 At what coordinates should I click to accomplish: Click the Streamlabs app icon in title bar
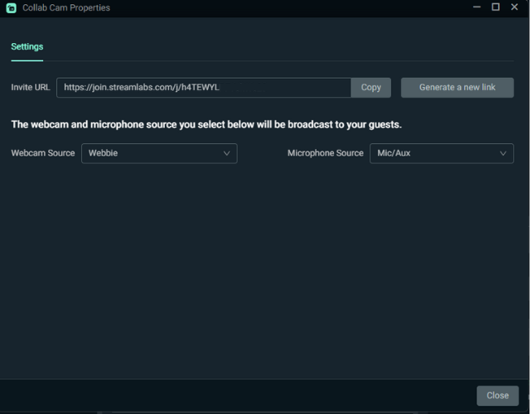pyautogui.click(x=11, y=7)
